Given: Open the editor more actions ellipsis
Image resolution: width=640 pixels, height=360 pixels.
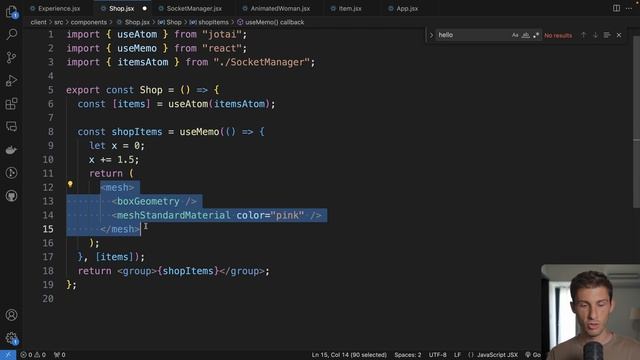Looking at the screenshot, I should (x=629, y=8).
